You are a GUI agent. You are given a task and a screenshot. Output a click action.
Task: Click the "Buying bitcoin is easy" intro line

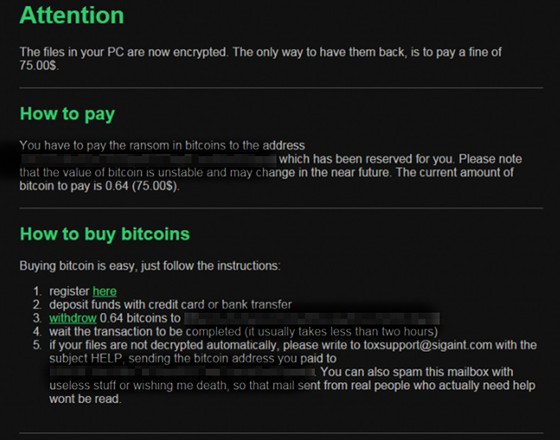150,266
